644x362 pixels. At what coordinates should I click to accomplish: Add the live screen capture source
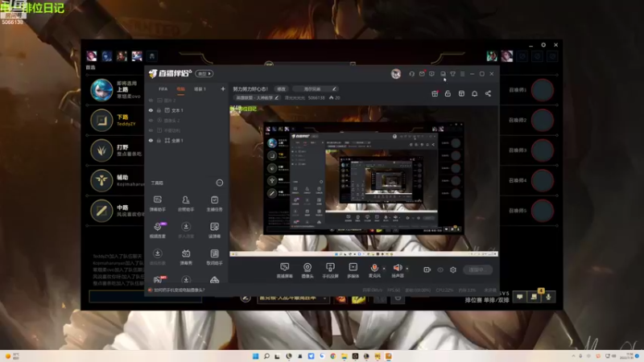click(x=285, y=270)
